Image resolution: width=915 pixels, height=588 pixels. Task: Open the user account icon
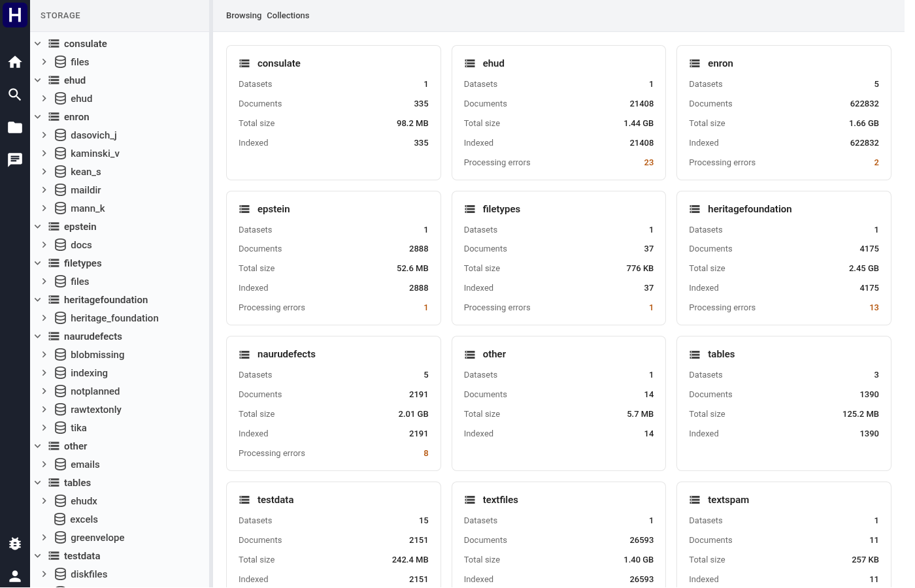[15, 576]
